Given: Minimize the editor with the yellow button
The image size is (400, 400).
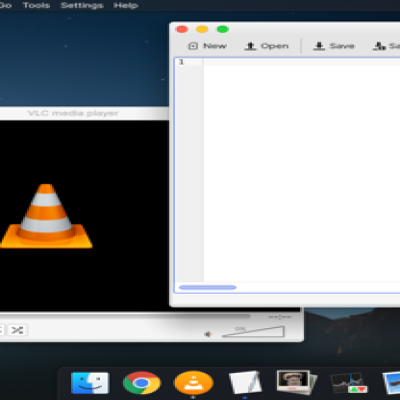Looking at the screenshot, I should coord(202,29).
